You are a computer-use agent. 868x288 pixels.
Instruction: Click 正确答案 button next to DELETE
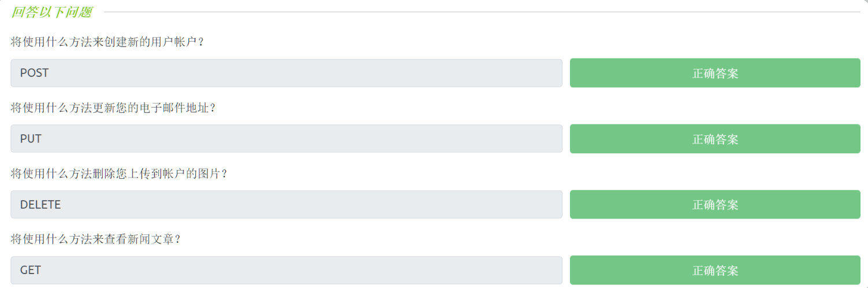715,205
